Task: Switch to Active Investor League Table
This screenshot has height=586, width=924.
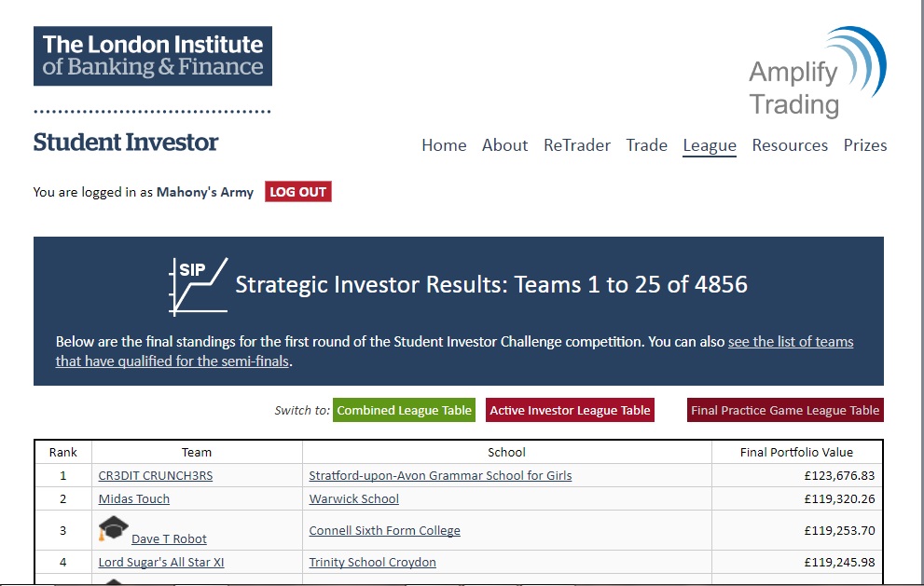Action: (570, 410)
